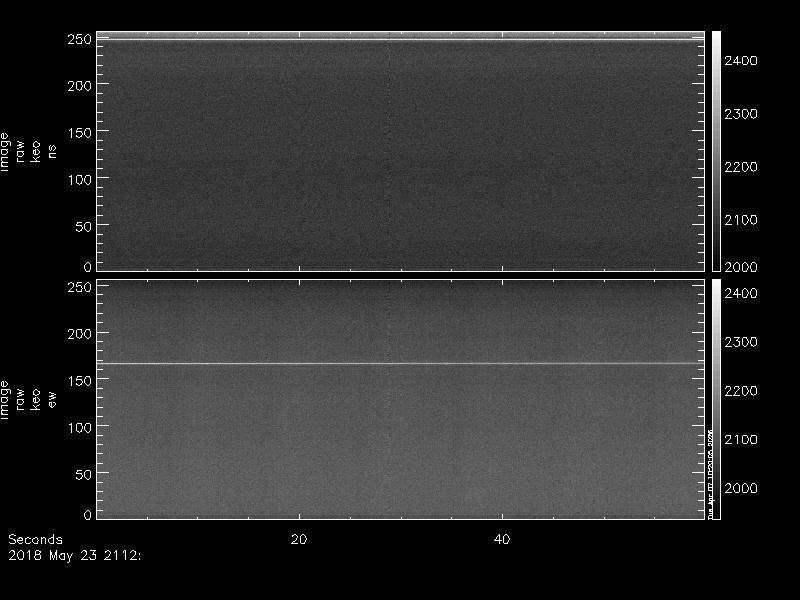Viewport: 800px width, 600px height.
Task: Click the 50 tick label of the ns panel
Action: (x=84, y=226)
